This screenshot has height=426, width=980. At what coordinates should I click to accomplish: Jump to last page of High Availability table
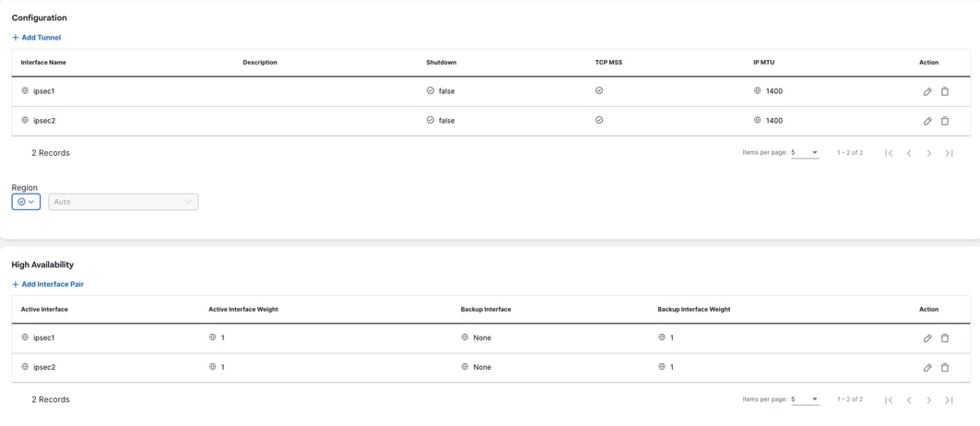click(949, 399)
